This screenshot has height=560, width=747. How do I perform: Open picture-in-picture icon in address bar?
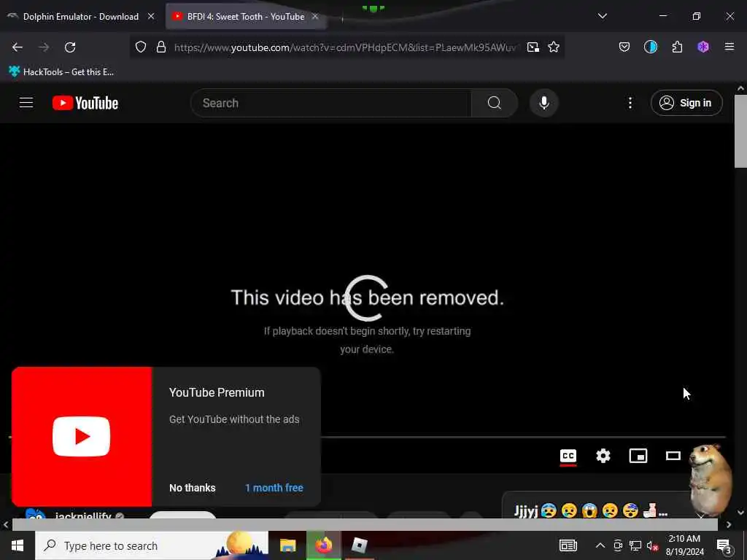tap(533, 47)
